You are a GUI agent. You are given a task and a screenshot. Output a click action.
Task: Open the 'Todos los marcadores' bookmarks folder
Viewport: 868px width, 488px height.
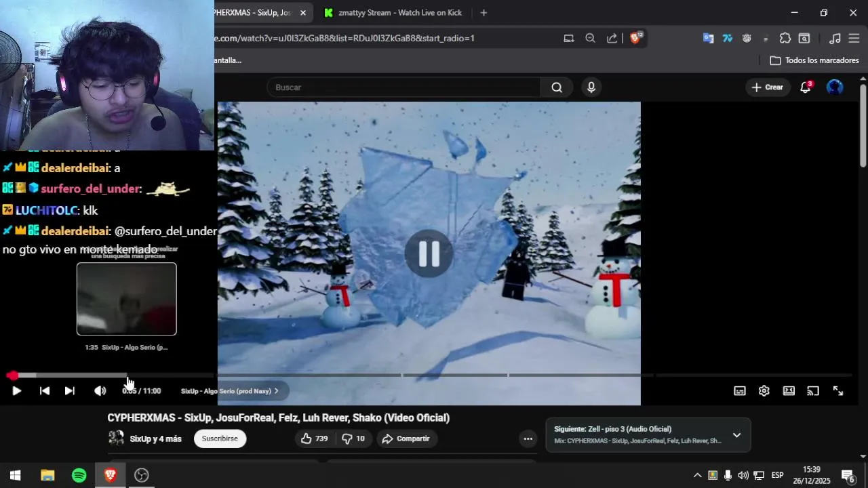[814, 60]
